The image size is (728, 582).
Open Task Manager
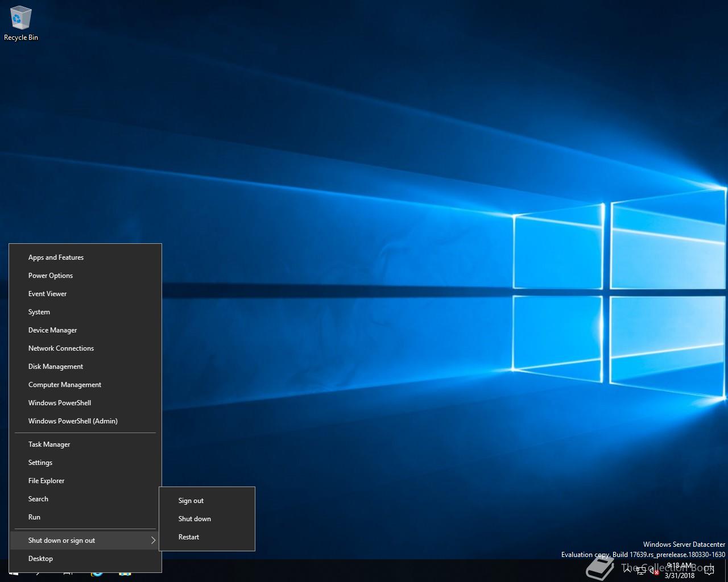(x=85, y=444)
